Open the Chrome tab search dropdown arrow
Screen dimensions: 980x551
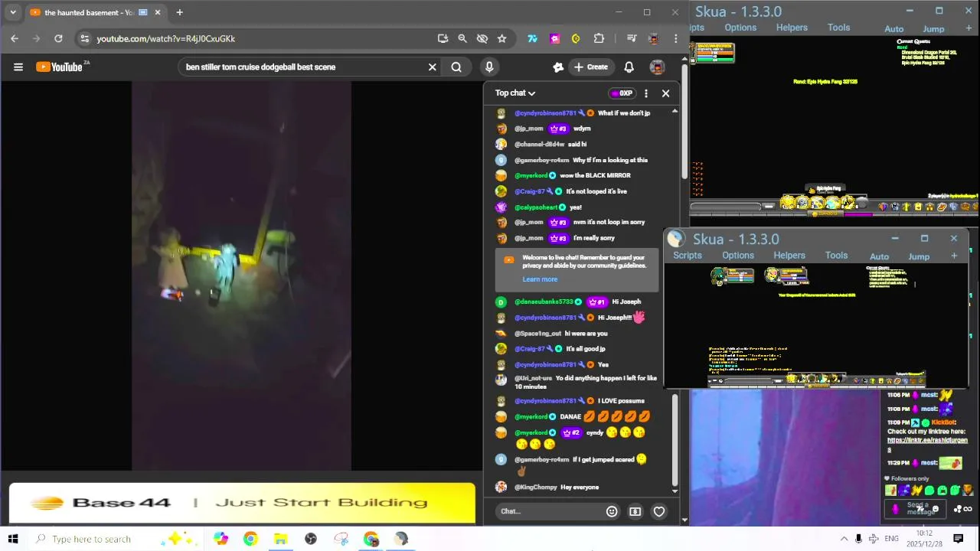point(13,12)
